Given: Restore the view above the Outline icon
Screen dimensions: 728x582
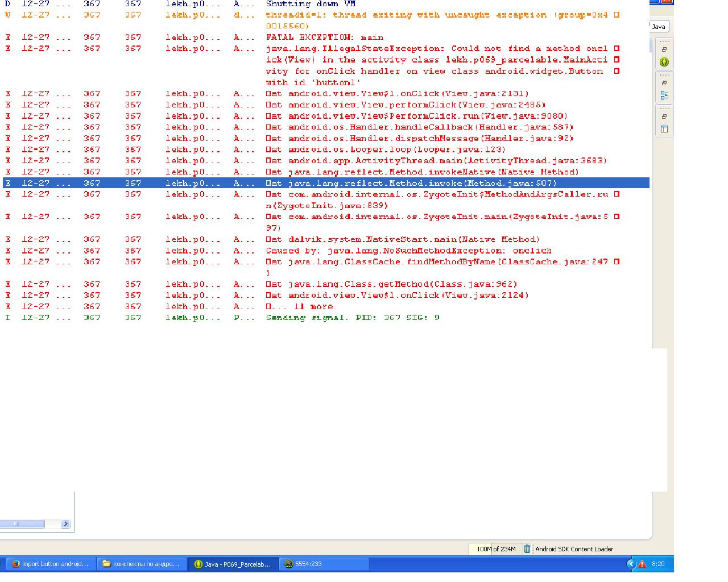Looking at the screenshot, I should tap(664, 84).
